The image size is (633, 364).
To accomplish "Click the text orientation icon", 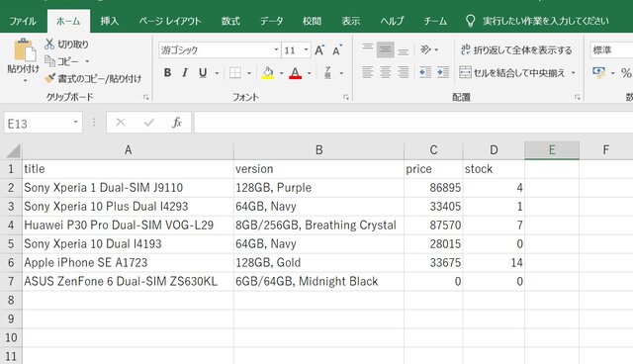I will 425,49.
